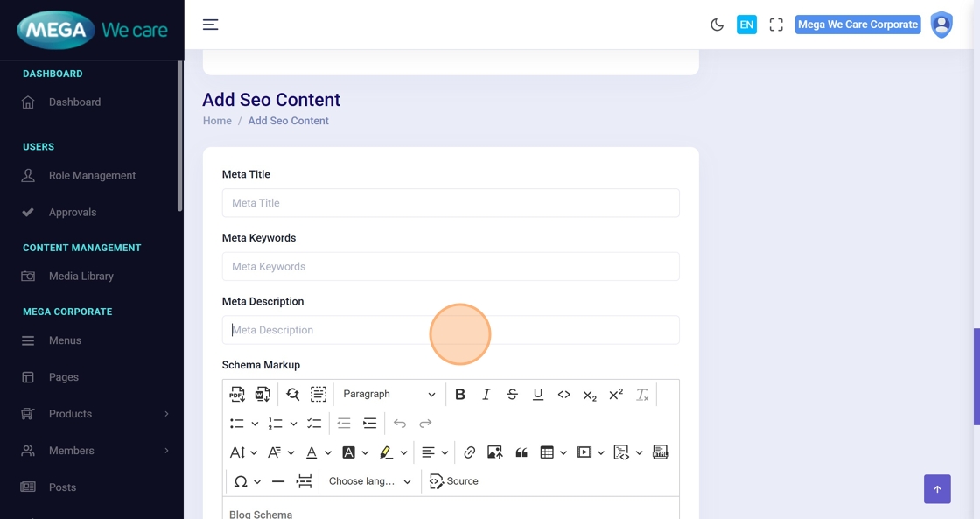
Task: Open the font color picker
Action: [x=311, y=452]
